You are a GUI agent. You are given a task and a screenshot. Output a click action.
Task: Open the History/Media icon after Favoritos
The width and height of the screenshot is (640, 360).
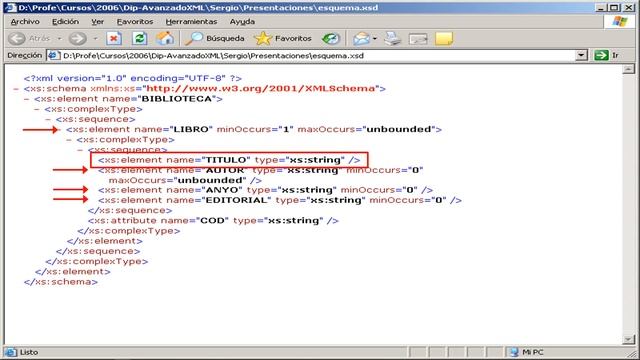pos(331,38)
